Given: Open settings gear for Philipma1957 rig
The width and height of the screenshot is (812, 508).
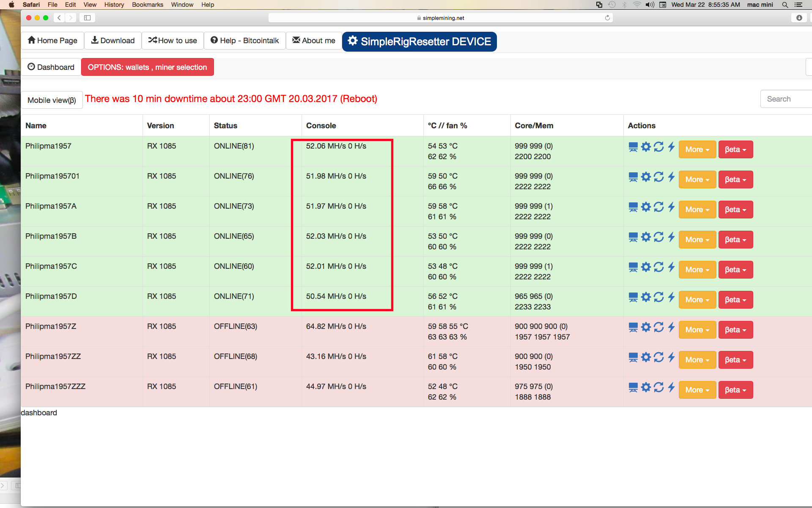Looking at the screenshot, I should point(646,147).
